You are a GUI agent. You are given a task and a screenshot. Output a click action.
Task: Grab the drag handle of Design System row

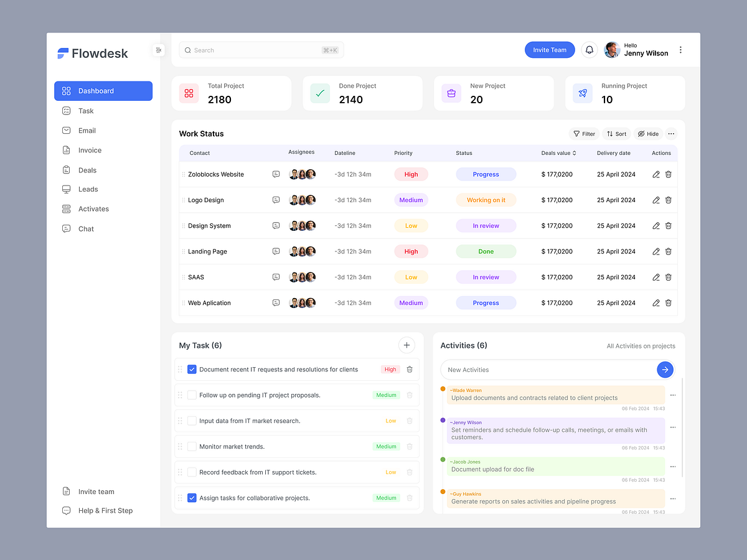pyautogui.click(x=184, y=226)
